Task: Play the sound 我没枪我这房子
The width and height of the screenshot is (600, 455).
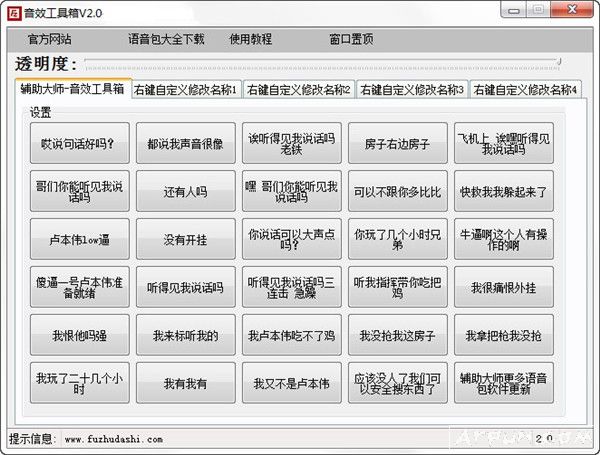Action: [398, 335]
